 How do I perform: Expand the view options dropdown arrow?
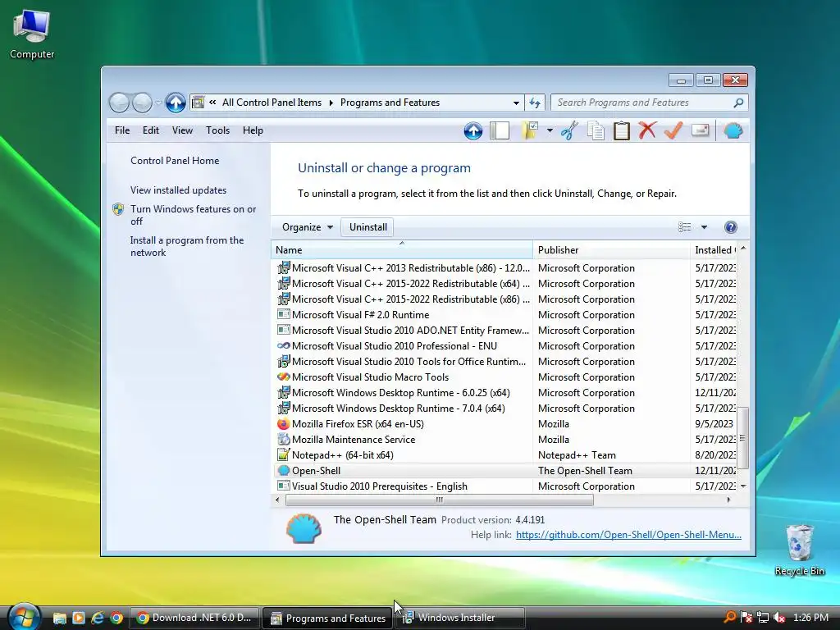[704, 227]
